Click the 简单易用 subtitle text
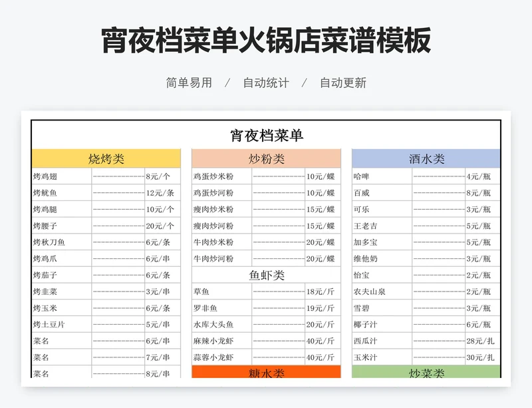The width and height of the screenshot is (532, 408). pyautogui.click(x=189, y=83)
